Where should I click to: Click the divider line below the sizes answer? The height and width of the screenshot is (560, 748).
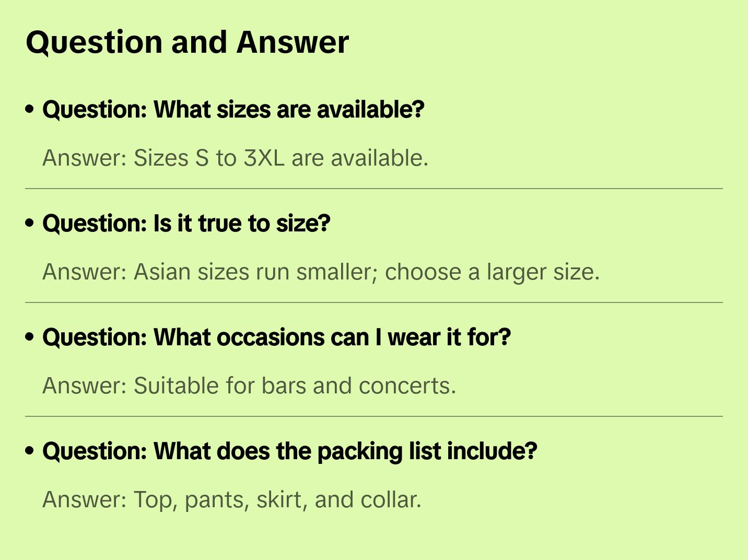pos(374,189)
